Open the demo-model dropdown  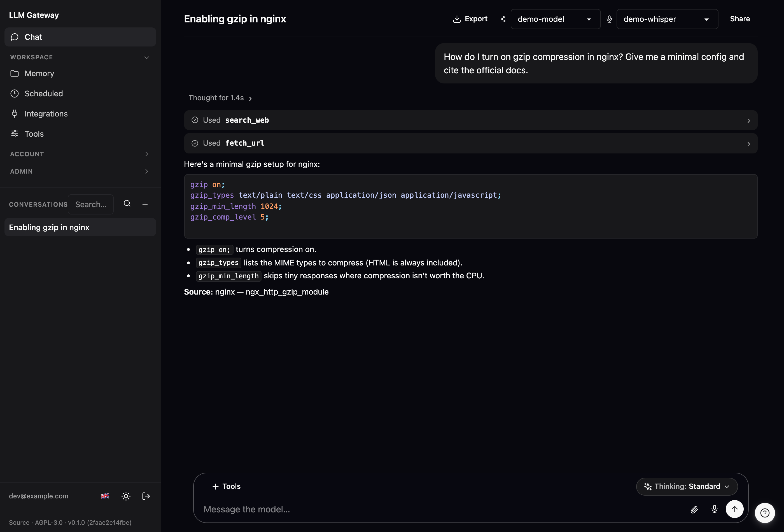click(555, 19)
